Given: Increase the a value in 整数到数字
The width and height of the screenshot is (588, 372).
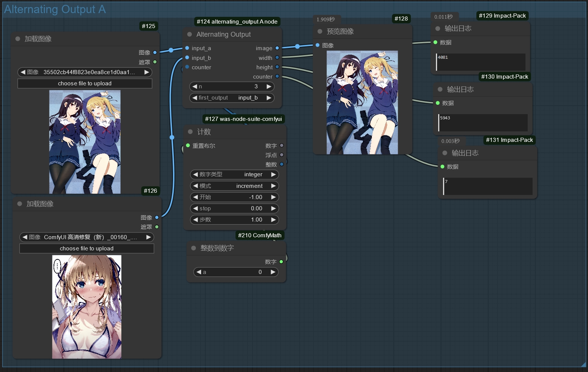Looking at the screenshot, I should pos(273,272).
